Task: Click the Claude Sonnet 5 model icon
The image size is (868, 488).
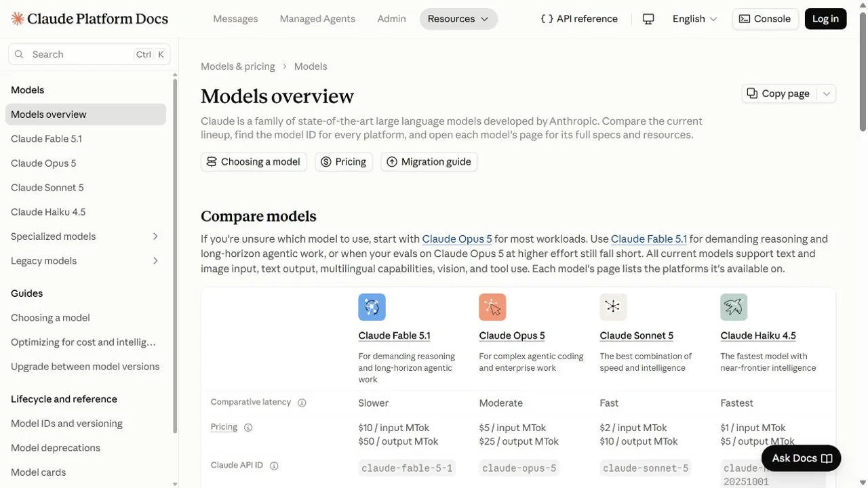Action: click(613, 307)
